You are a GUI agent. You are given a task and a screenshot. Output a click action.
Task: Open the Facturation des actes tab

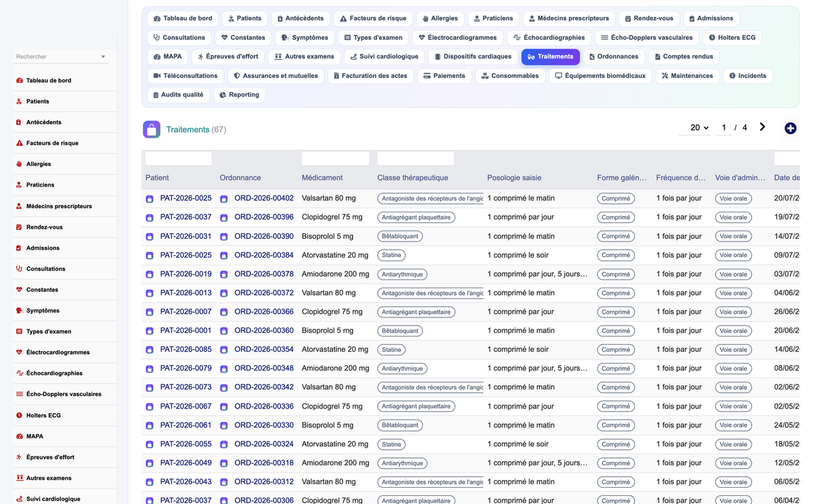click(370, 76)
